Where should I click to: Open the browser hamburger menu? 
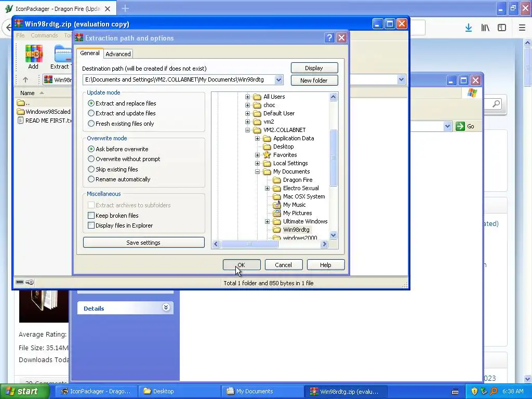[522, 28]
